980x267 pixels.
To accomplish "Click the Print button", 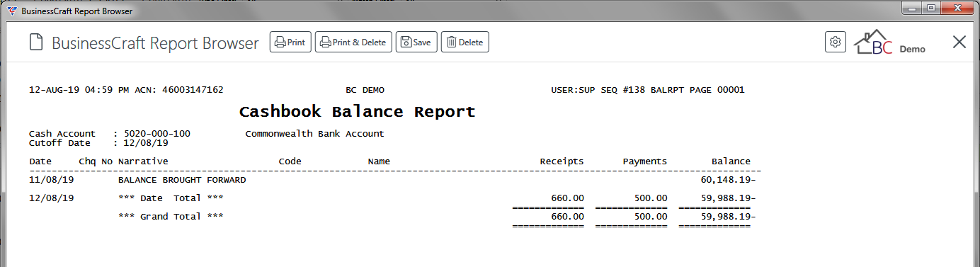I will coord(290,42).
